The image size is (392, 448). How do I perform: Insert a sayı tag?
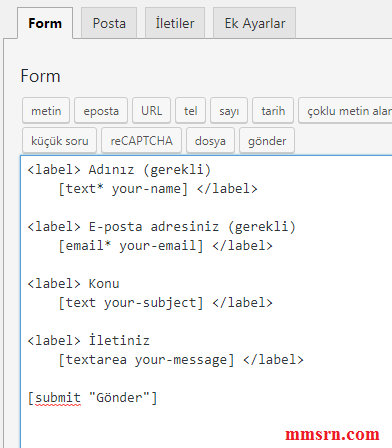pos(229,111)
